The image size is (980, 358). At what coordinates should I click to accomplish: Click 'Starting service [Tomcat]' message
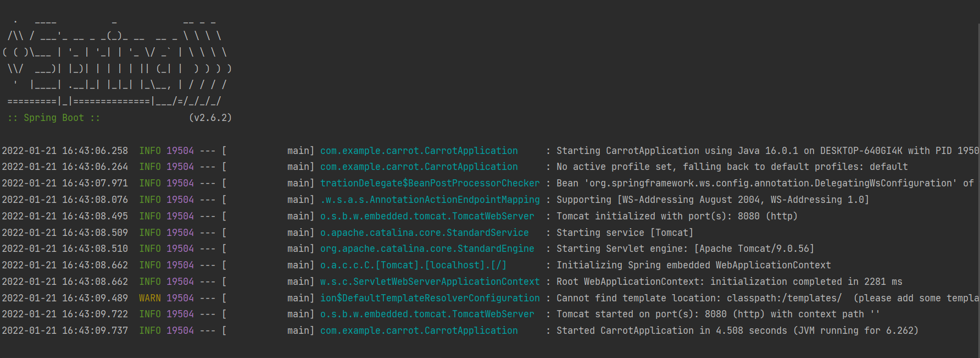[625, 233]
